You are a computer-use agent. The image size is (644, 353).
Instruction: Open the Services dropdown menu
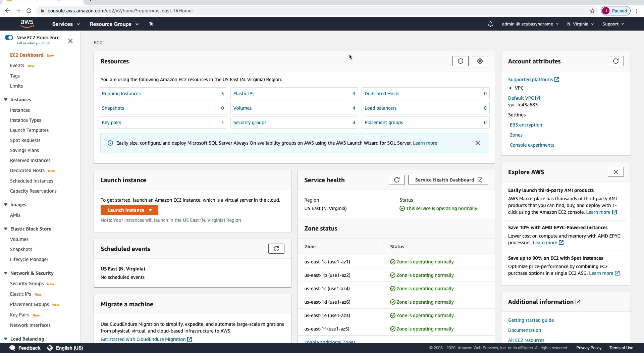coord(66,24)
